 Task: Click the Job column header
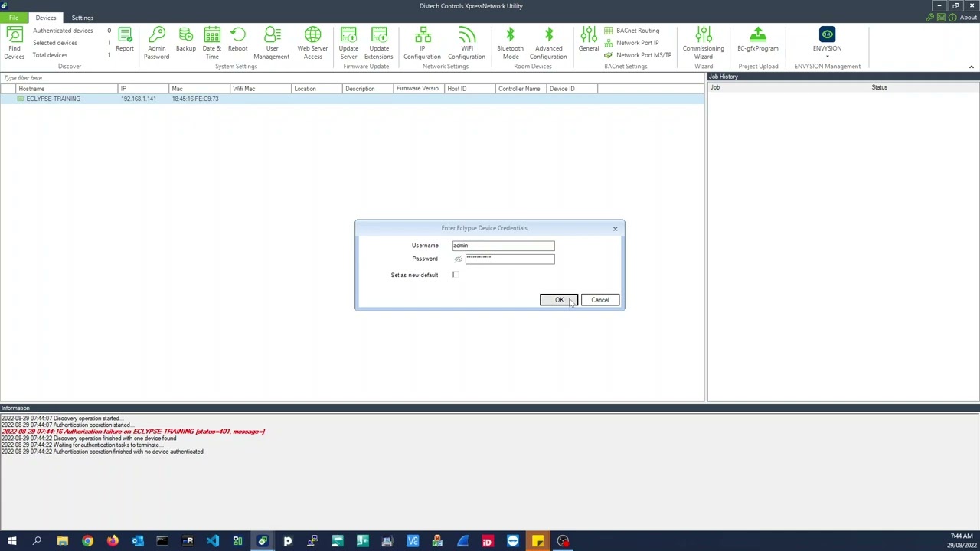pyautogui.click(x=714, y=87)
